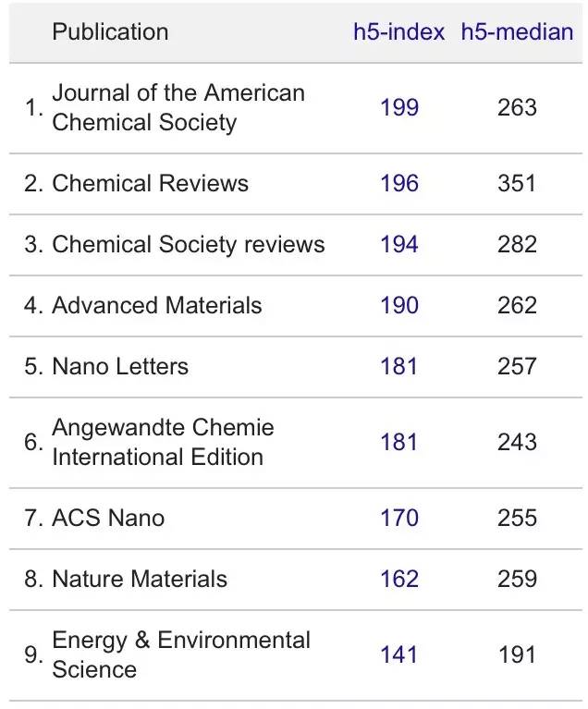Click the Nature Materials publication name

(x=139, y=580)
